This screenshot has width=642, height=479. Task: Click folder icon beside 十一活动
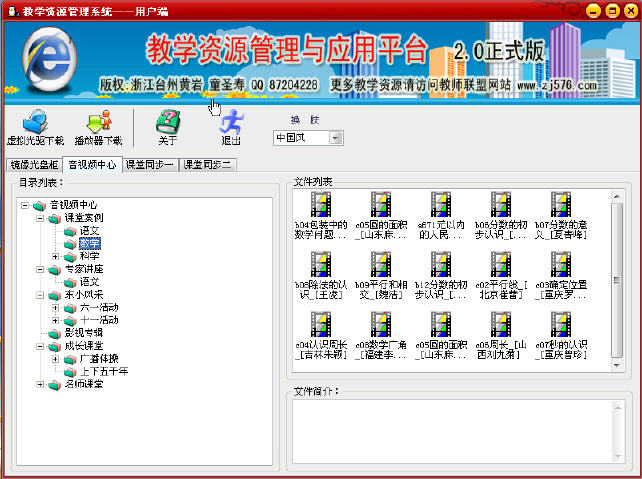[70, 321]
